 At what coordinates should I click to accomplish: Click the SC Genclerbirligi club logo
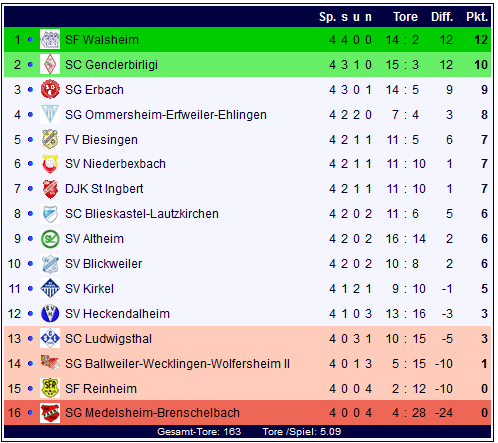50,64
